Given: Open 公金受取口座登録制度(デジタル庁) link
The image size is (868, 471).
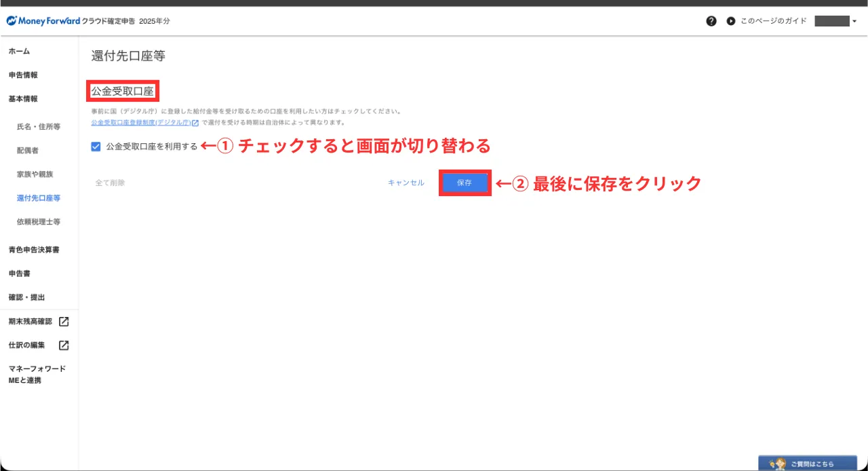Looking at the screenshot, I should [x=141, y=123].
